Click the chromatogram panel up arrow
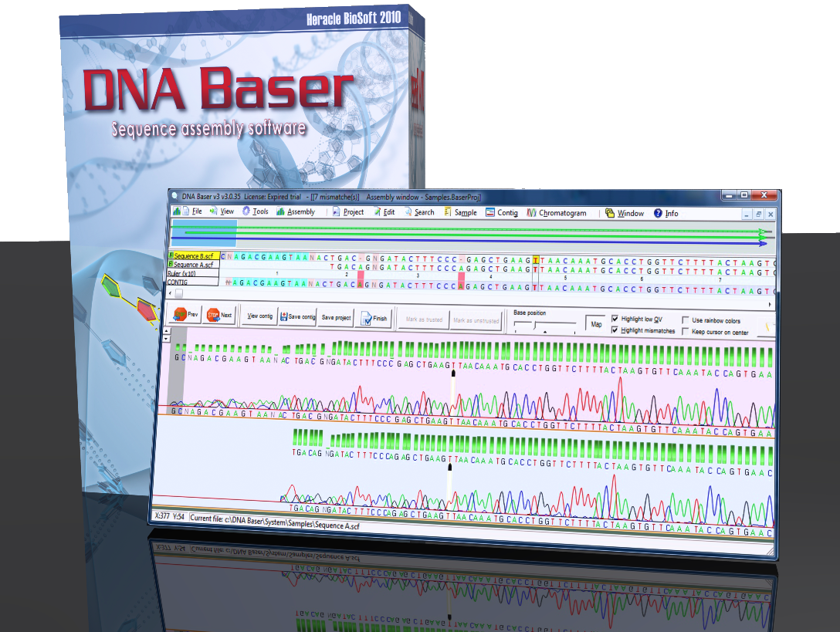840x632 pixels. [x=166, y=332]
